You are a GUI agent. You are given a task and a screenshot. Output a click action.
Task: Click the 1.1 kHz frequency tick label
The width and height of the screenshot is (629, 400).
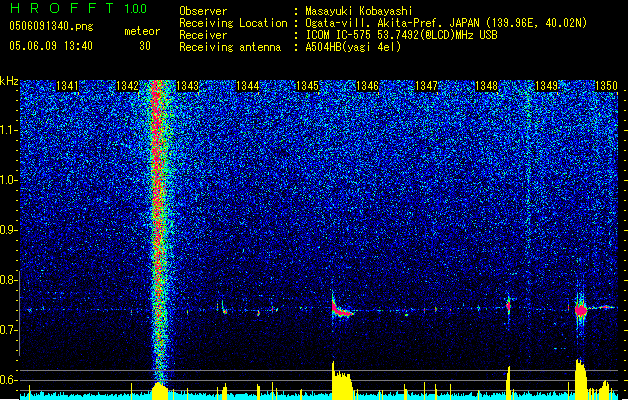pos(8,130)
